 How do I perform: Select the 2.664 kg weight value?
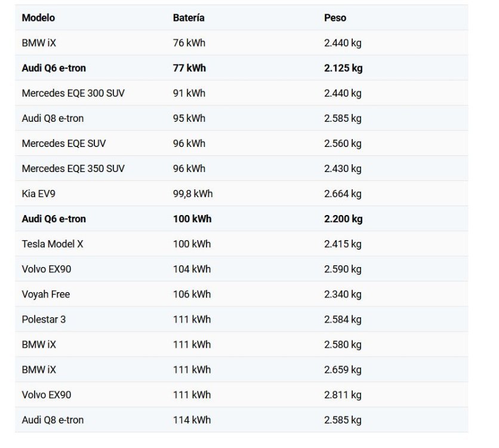343,194
